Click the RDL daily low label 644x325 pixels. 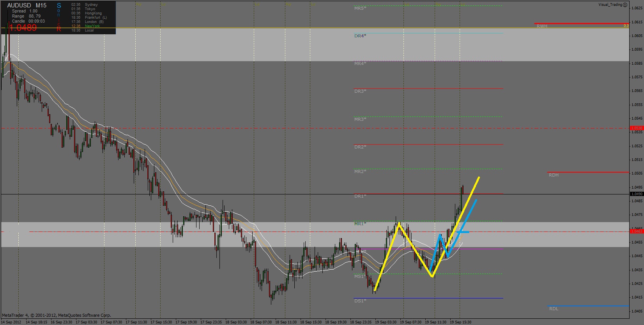pyautogui.click(x=554, y=309)
